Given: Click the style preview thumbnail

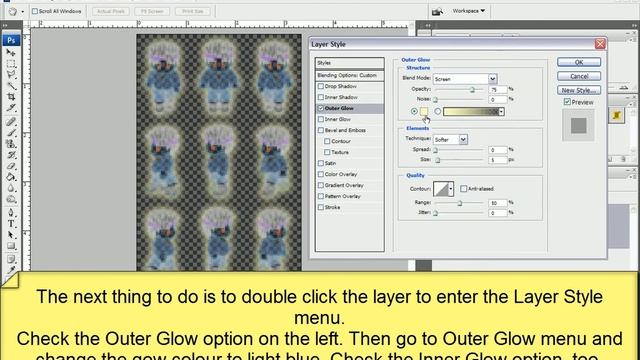Looking at the screenshot, I should point(578,126).
